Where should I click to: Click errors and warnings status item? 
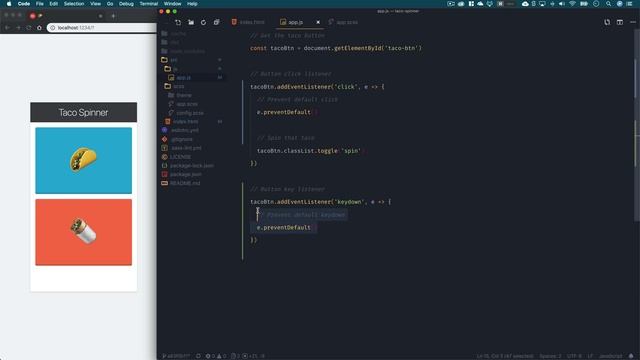pyautogui.click(x=216, y=356)
